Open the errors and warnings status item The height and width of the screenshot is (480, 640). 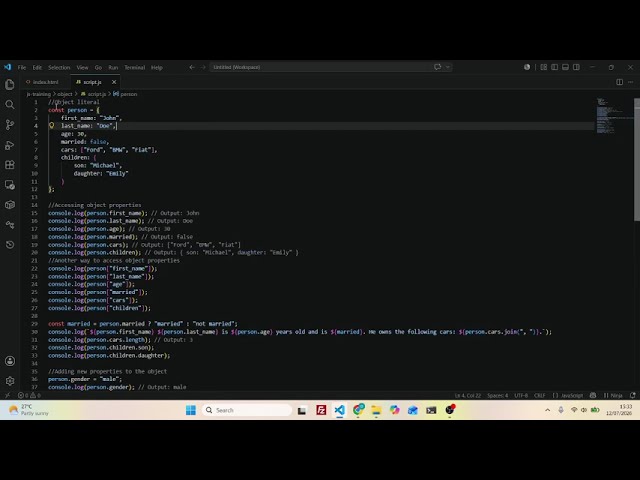coord(29,395)
